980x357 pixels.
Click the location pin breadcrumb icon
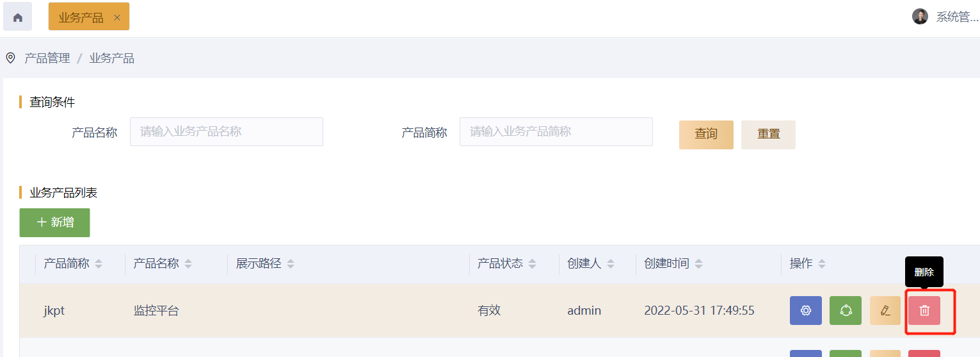tap(10, 58)
